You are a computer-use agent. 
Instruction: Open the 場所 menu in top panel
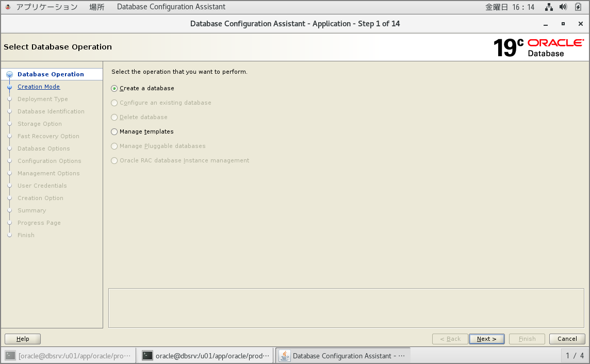coord(96,7)
